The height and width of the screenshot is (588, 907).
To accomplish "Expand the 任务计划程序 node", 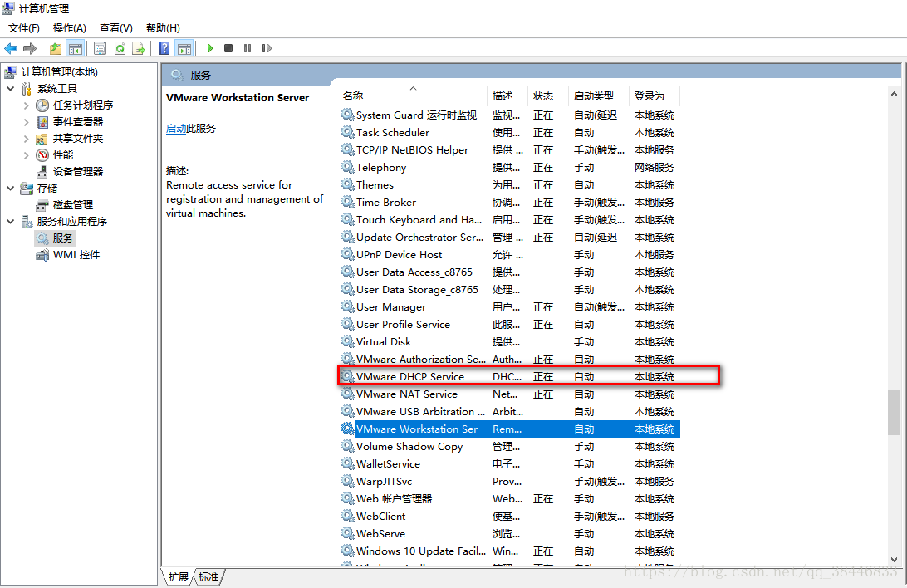I will click(26, 105).
